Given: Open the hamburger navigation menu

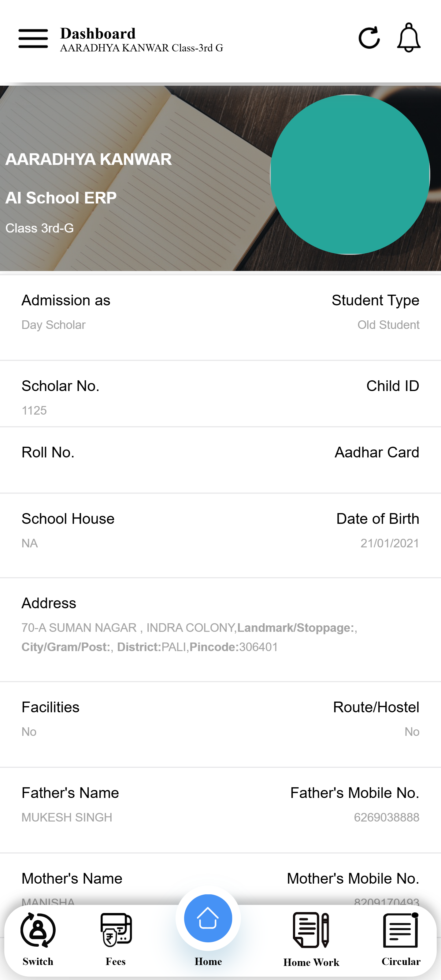Looking at the screenshot, I should [x=33, y=38].
